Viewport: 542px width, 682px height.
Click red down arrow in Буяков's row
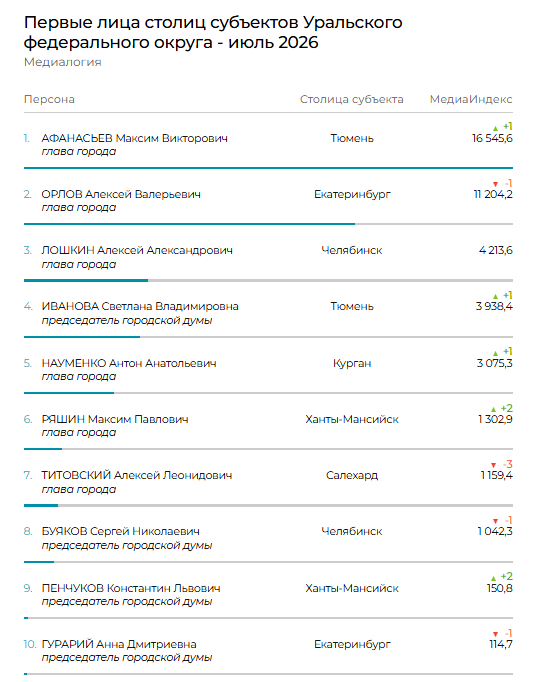coord(495,521)
